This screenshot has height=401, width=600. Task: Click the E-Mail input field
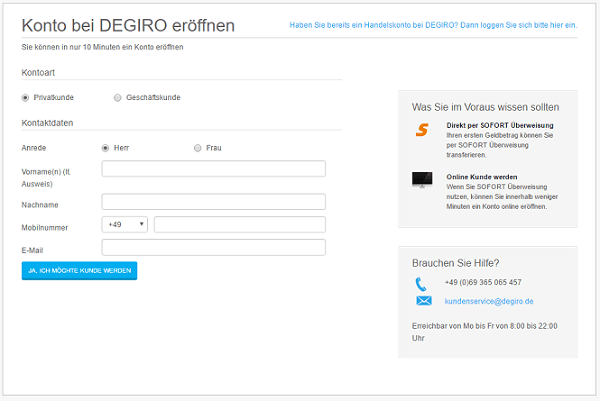214,248
